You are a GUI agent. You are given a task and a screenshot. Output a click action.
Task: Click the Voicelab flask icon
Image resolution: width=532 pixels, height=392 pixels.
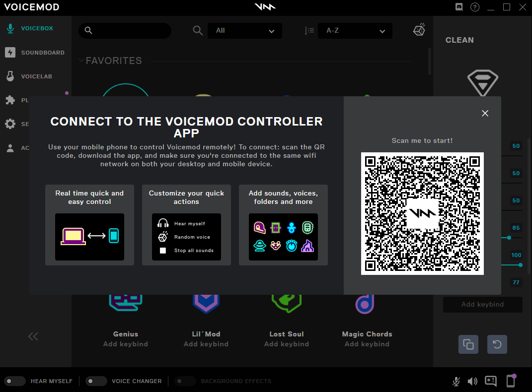(10, 76)
